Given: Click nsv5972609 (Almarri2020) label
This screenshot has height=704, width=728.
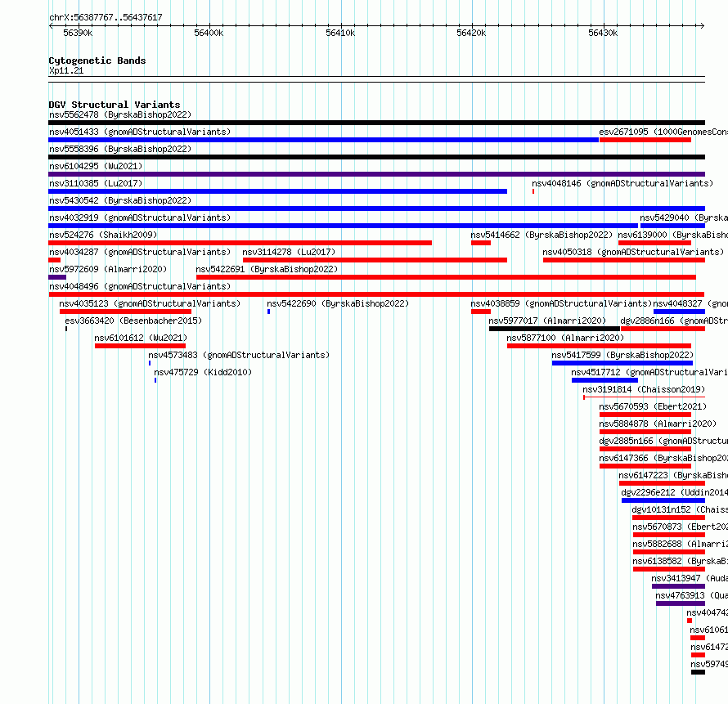Looking at the screenshot, I should (108, 269).
